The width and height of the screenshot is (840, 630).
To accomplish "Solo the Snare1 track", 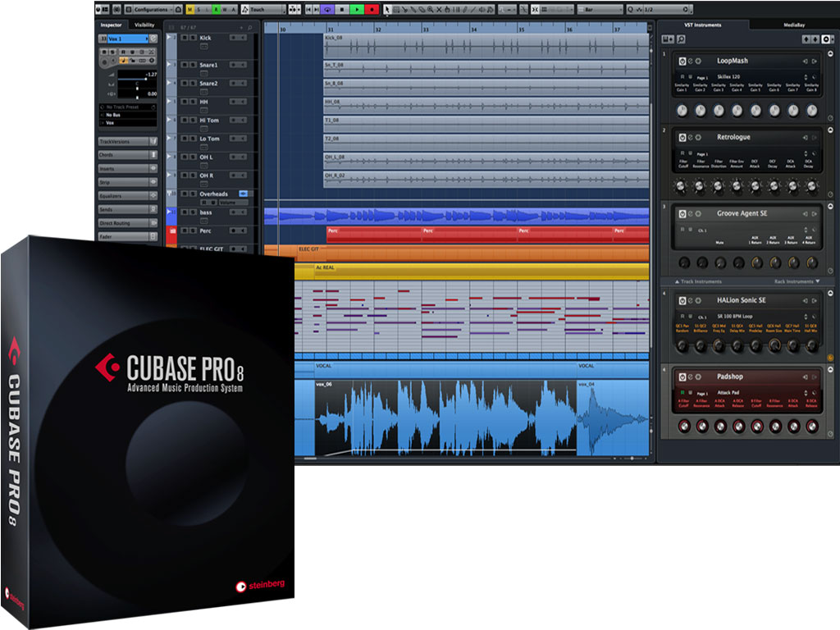I will pyautogui.click(x=192, y=65).
